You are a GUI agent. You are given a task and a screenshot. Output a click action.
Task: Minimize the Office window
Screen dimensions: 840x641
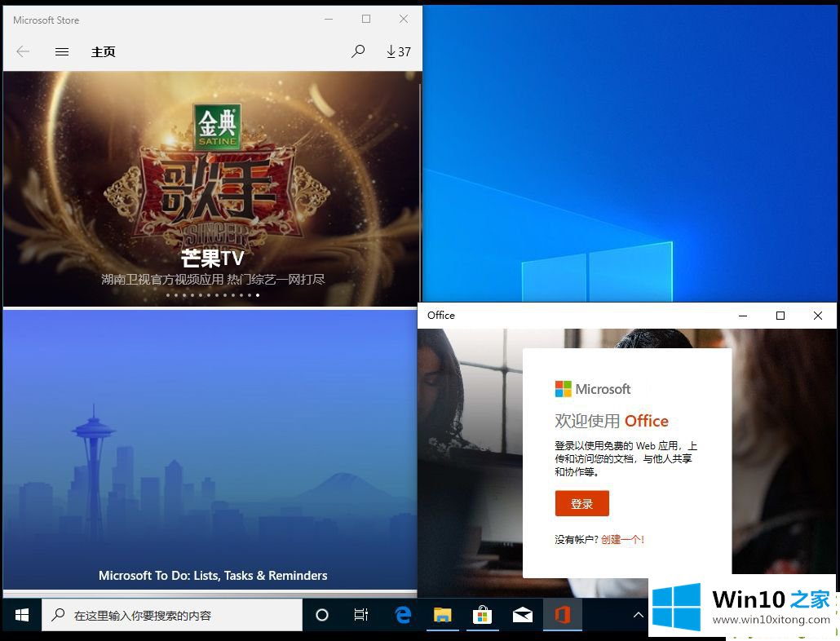(742, 316)
